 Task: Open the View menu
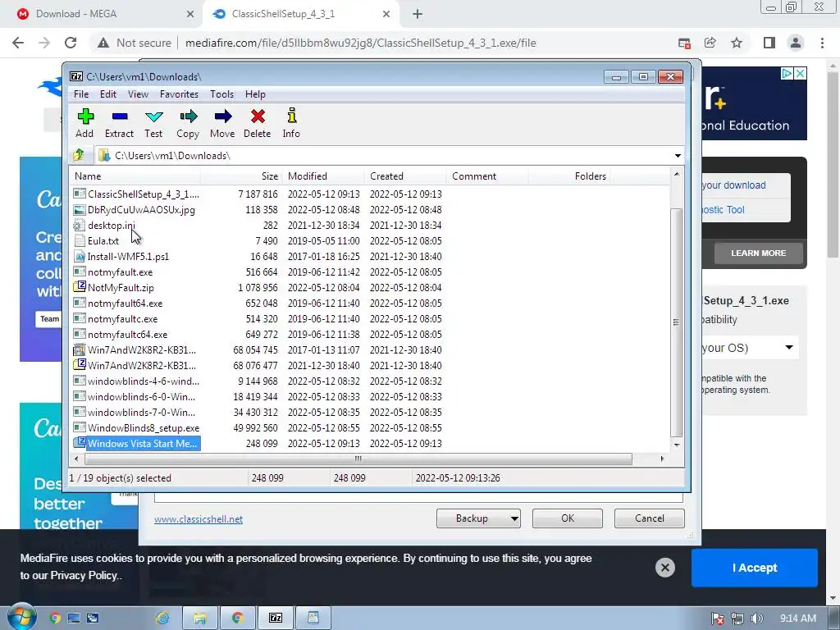(x=138, y=94)
